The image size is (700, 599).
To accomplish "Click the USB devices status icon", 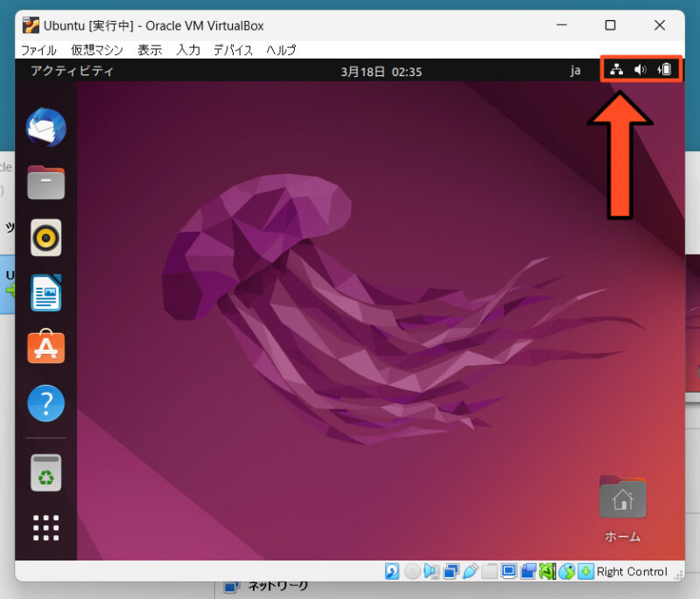I will point(470,571).
